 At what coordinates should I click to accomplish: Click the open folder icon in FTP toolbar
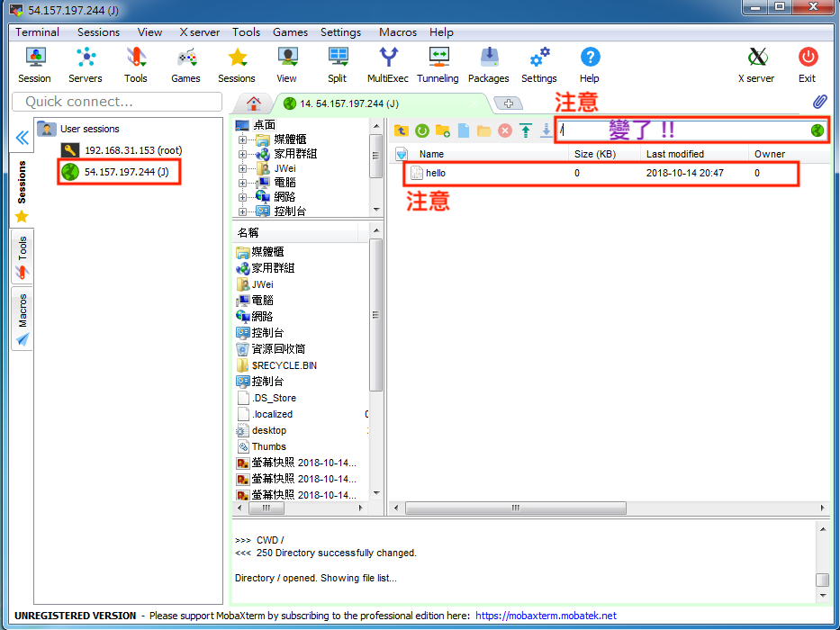[483, 130]
